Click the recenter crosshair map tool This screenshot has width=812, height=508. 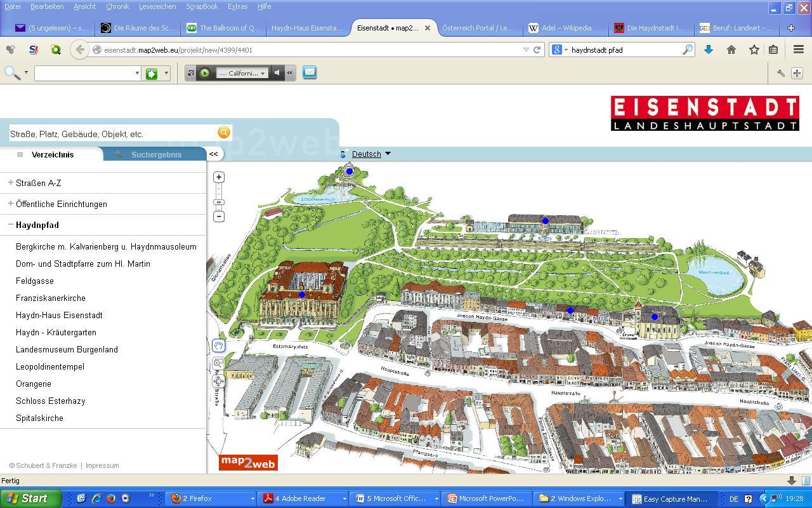[x=218, y=381]
